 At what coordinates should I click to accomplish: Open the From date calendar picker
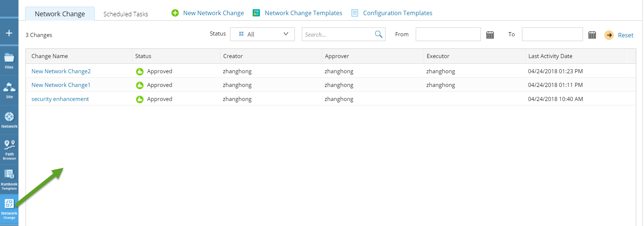coord(490,35)
